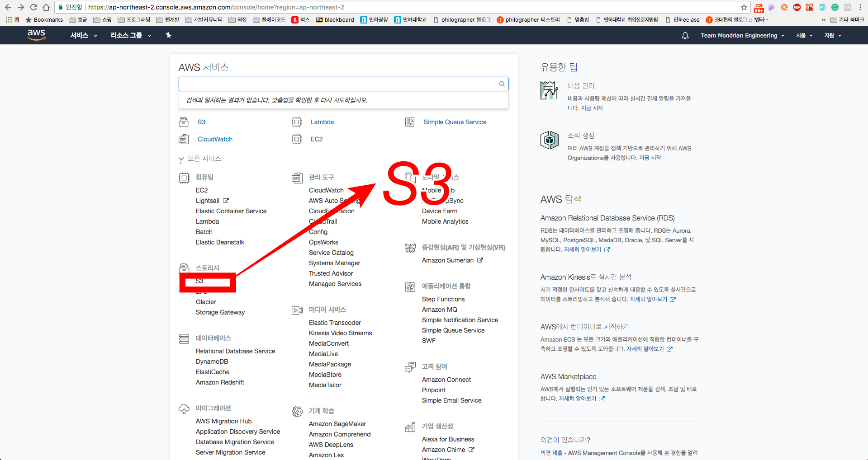
Task: Open CloudWatch recently visited link
Action: 215,139
